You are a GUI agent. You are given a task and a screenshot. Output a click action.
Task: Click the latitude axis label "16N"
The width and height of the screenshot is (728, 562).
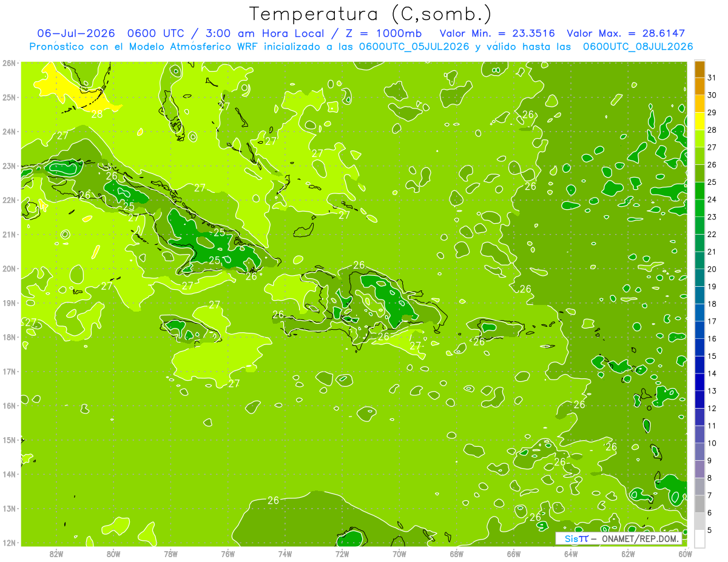[x=8, y=406]
